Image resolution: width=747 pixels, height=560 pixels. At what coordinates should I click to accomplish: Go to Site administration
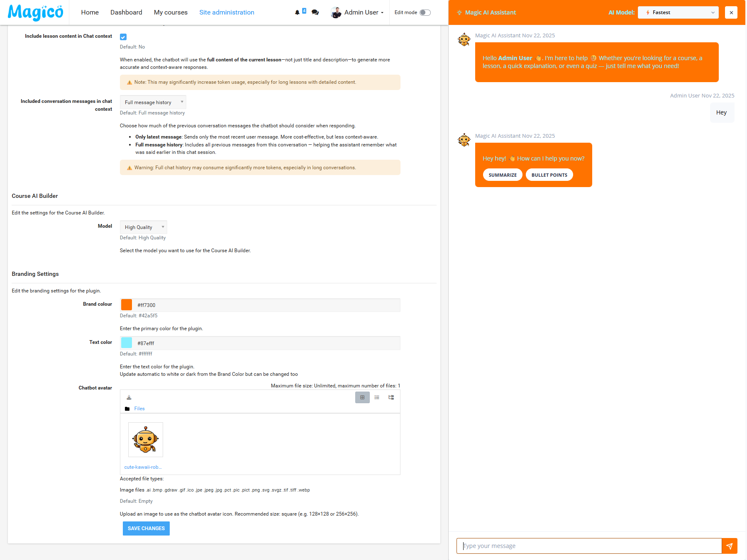(227, 12)
